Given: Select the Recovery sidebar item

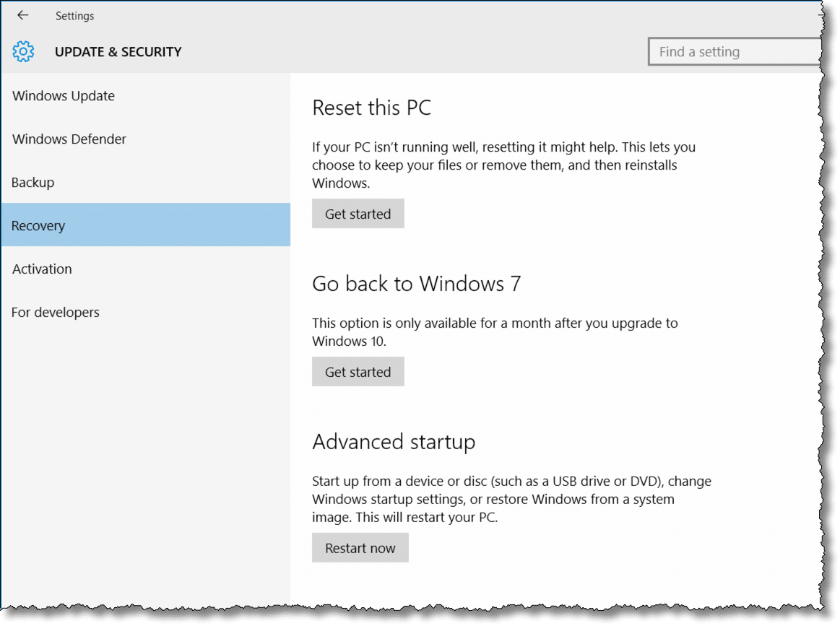Looking at the screenshot, I should click(38, 226).
